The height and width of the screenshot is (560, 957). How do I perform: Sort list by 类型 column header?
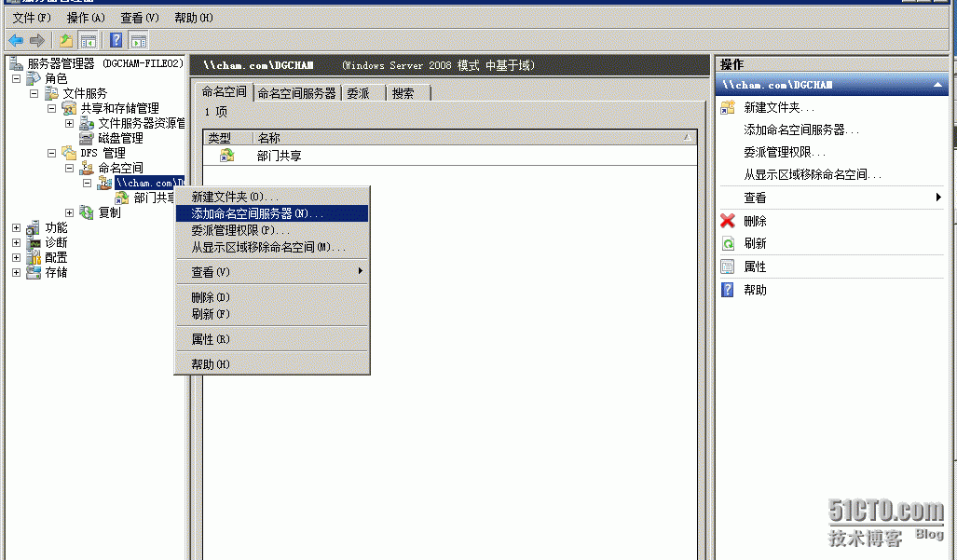(228, 138)
